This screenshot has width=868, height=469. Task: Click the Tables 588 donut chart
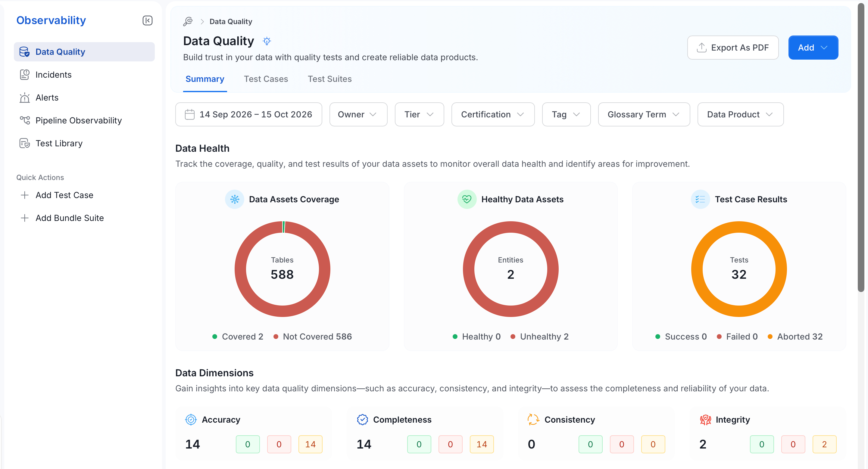click(x=283, y=269)
